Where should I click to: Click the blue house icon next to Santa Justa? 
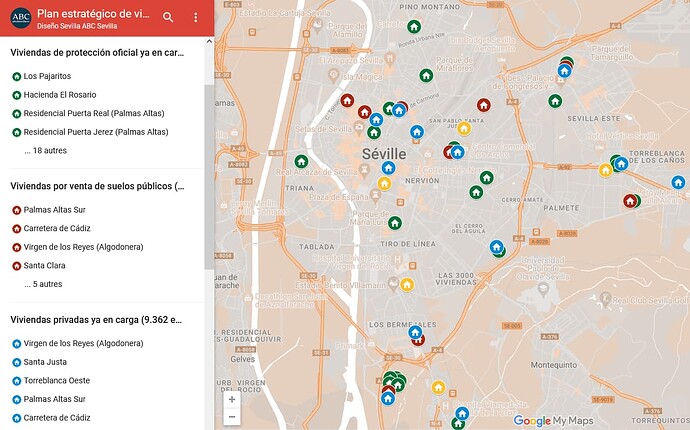pos(17,362)
